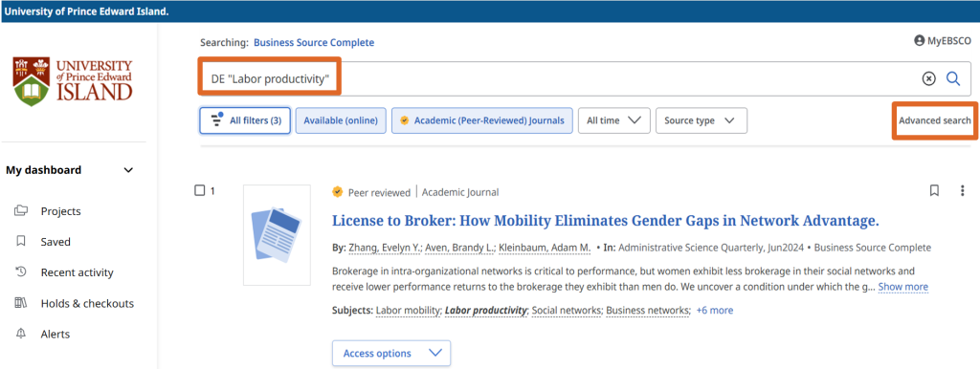Click the document thumbnail for result 1
The height and width of the screenshot is (369, 980).
coord(277,235)
